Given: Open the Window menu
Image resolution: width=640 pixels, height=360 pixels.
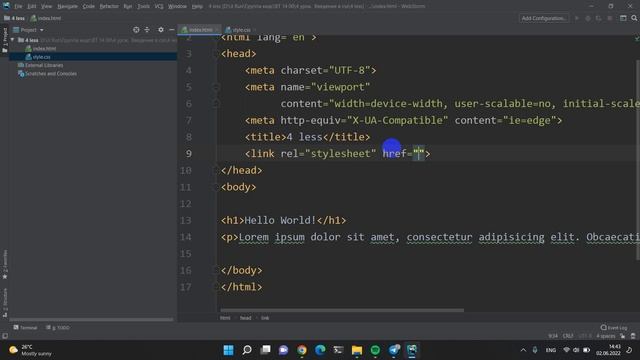Looking at the screenshot, I should coord(178,6).
